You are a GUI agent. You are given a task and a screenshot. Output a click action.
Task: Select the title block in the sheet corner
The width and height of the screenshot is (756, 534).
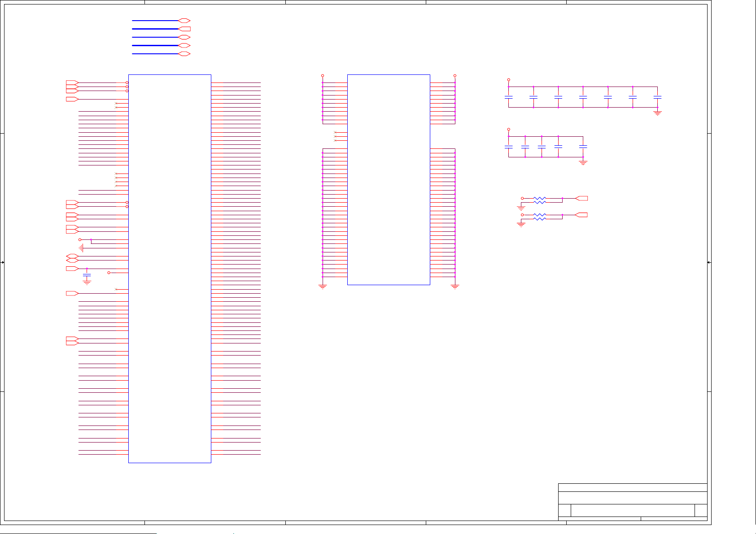pyautogui.click(x=633, y=502)
